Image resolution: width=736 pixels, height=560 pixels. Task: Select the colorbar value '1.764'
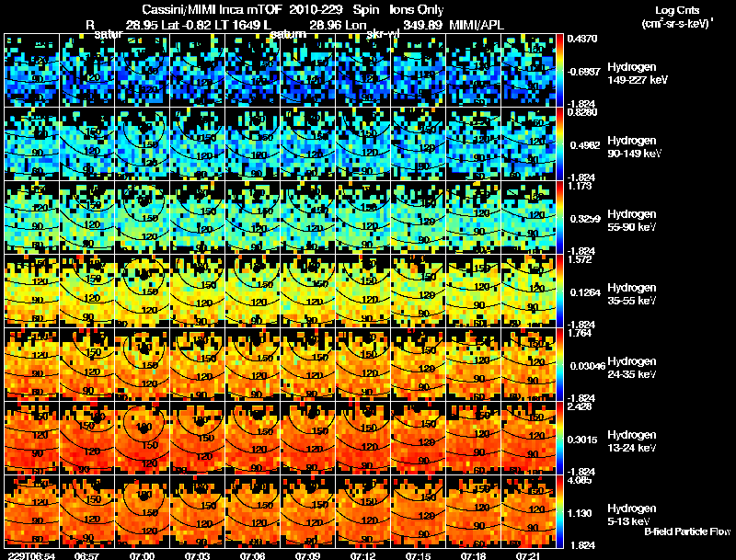pos(580,333)
